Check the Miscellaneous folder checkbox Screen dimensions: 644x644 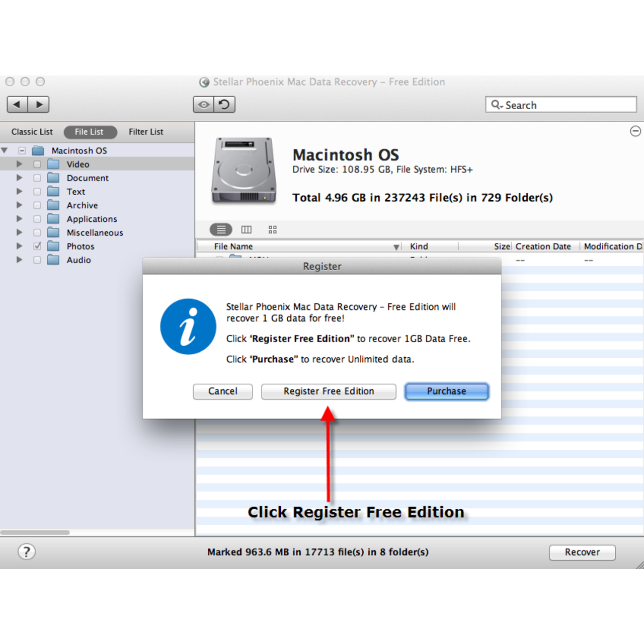[37, 232]
